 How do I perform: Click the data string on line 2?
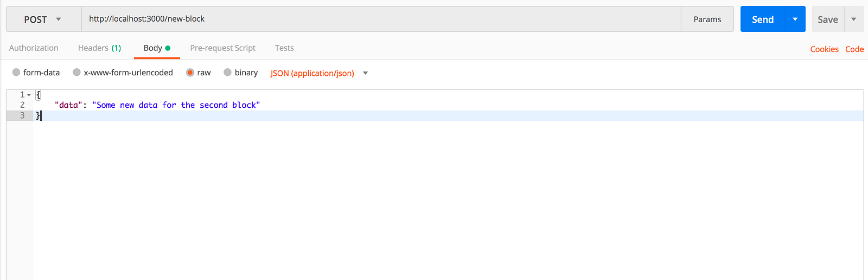click(176, 105)
